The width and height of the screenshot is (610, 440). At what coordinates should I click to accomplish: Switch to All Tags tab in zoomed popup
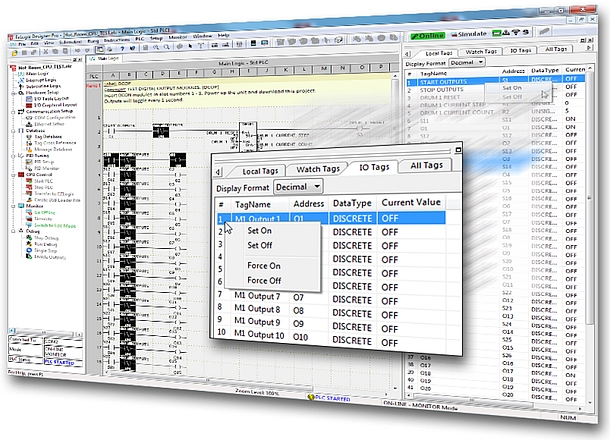[x=427, y=165]
